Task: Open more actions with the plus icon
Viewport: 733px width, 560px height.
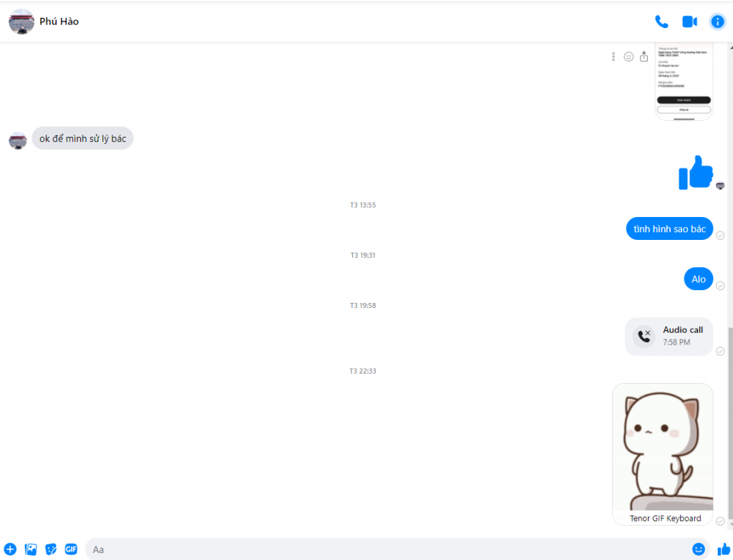Action: pyautogui.click(x=10, y=549)
